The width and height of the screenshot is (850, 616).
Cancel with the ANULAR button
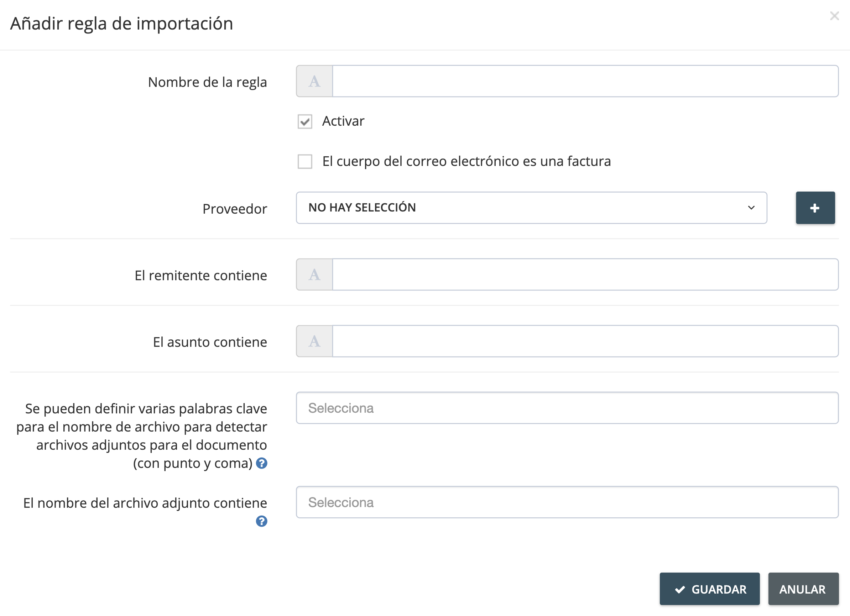coord(803,589)
